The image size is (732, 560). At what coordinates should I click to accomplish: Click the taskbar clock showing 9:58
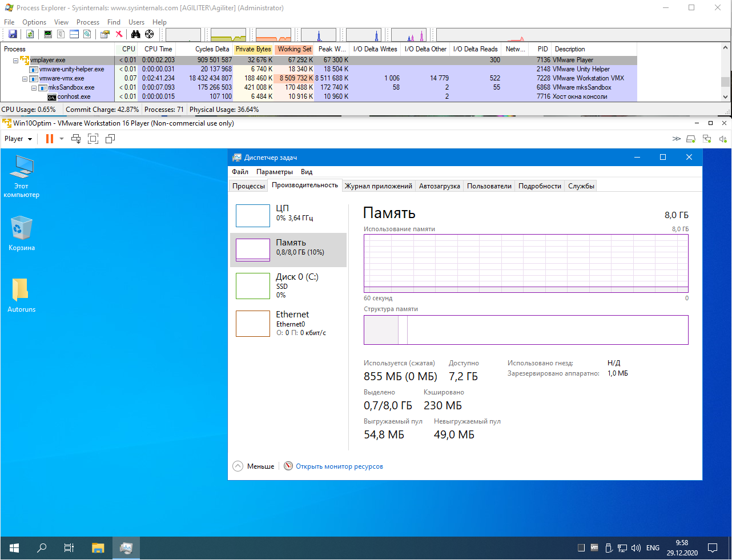pyautogui.click(x=682, y=548)
